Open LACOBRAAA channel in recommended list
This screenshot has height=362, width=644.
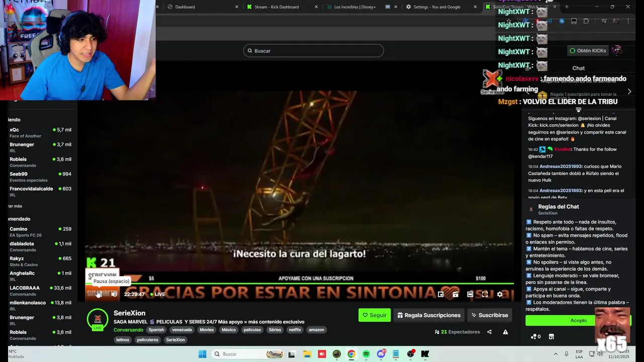coord(40,291)
